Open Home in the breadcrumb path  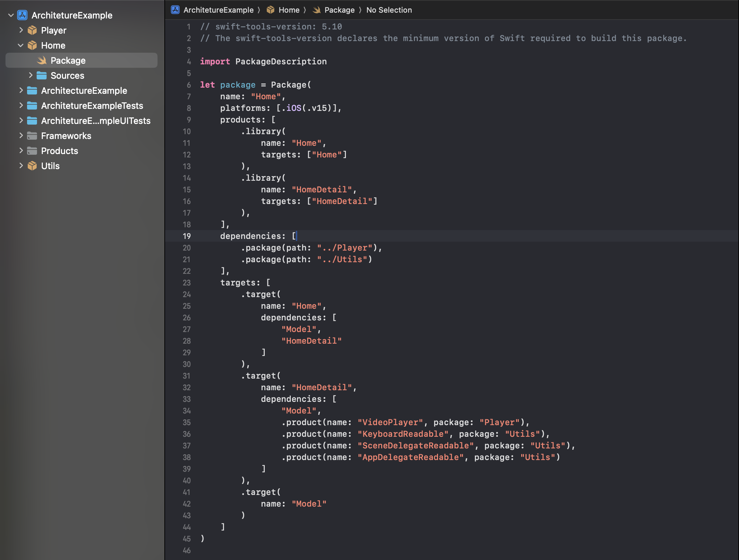[289, 10]
